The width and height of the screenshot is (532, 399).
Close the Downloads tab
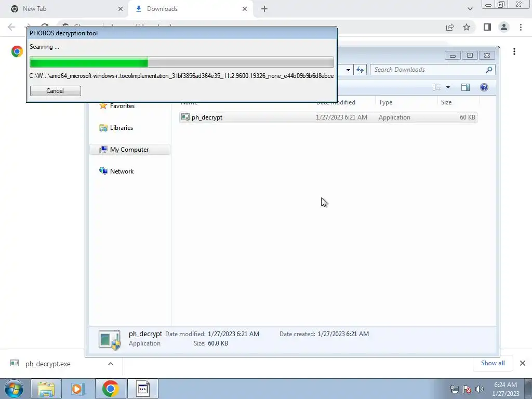pyautogui.click(x=245, y=9)
